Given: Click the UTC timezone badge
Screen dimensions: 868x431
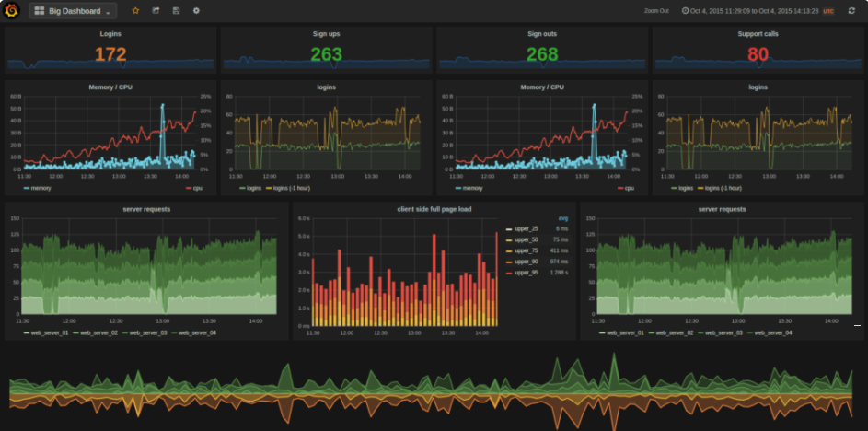Looking at the screenshot, I should 828,11.
